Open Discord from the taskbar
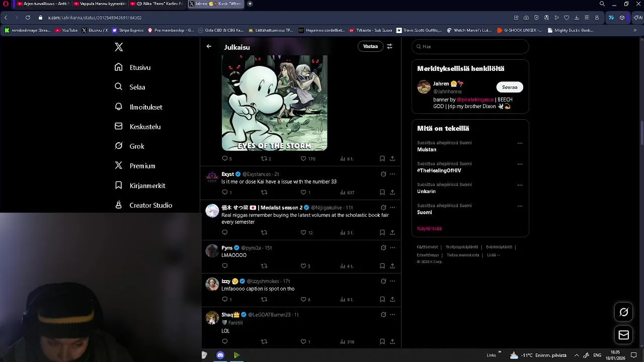The image size is (644, 362). click(x=220, y=355)
